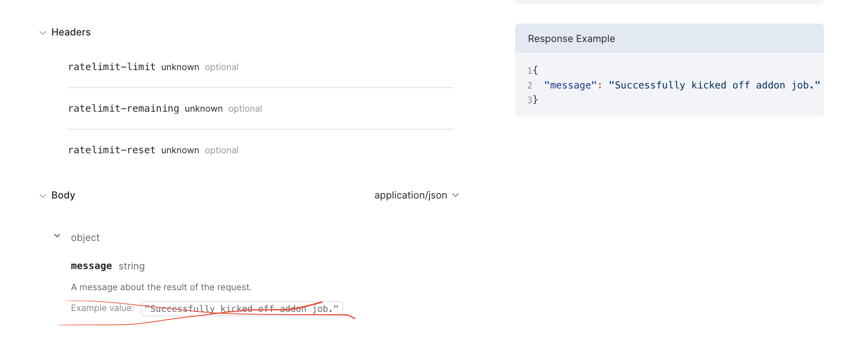Select the ratelimit-limit header name
Screen dimensions: 868x353
point(112,67)
